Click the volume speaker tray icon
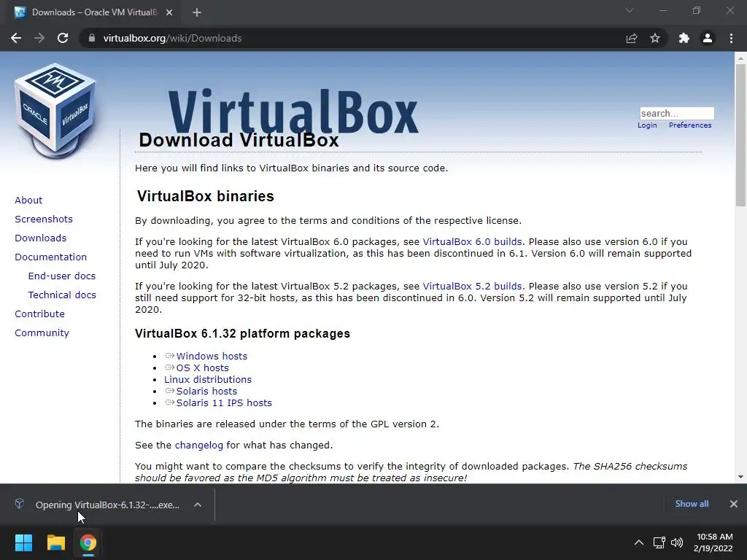The image size is (747, 560). coord(676,542)
